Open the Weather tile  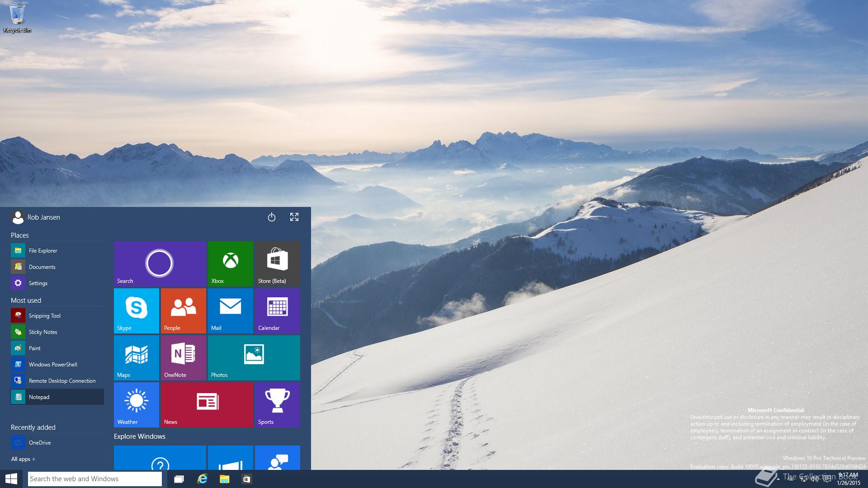(x=136, y=404)
